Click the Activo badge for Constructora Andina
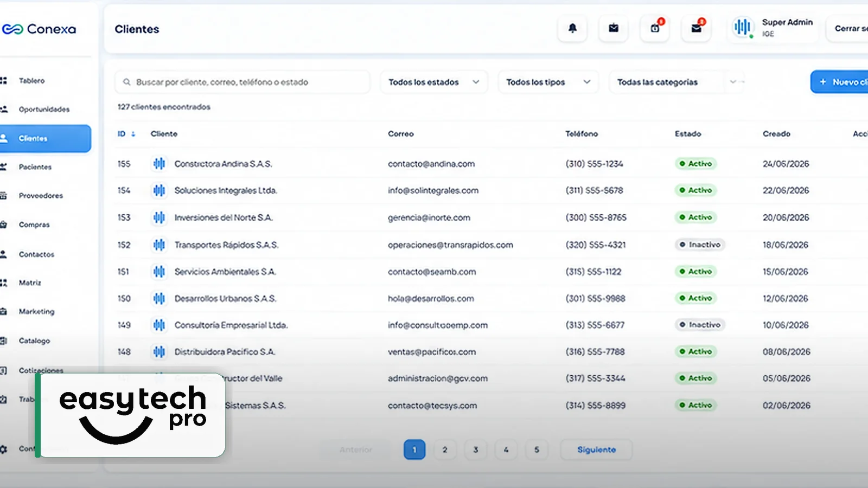Viewport: 868px width, 488px height. pyautogui.click(x=695, y=163)
